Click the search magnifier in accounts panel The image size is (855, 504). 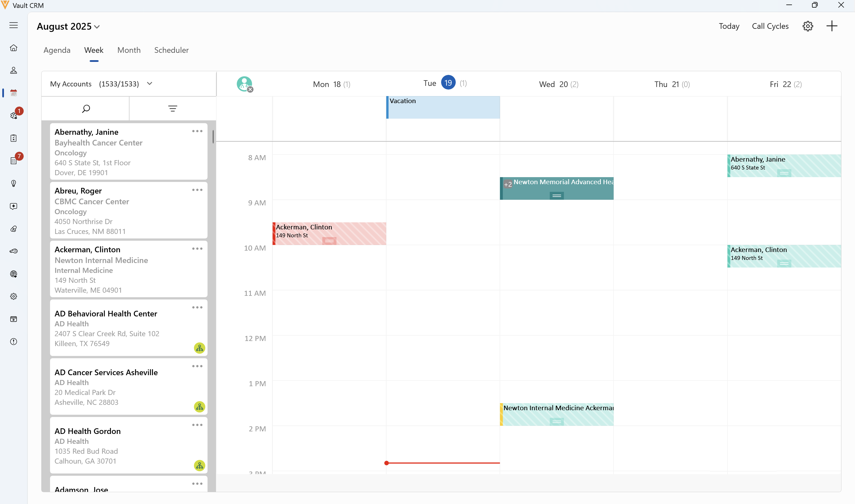(x=86, y=109)
